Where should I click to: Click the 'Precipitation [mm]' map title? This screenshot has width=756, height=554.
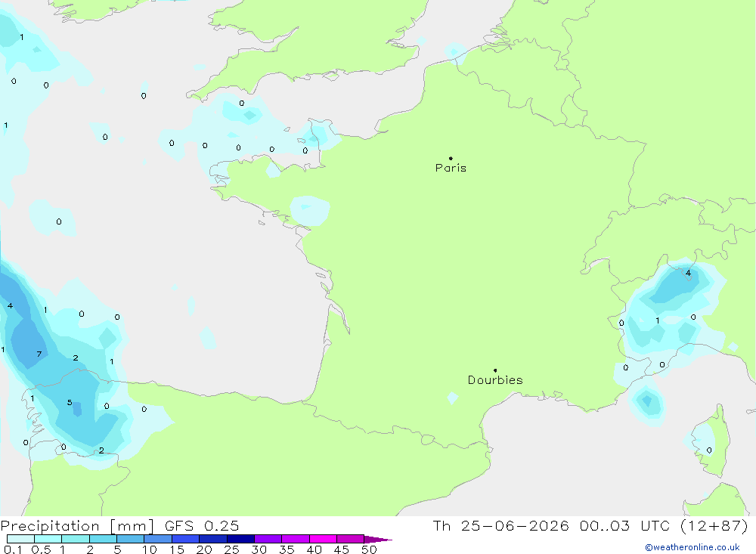pyautogui.click(x=77, y=526)
